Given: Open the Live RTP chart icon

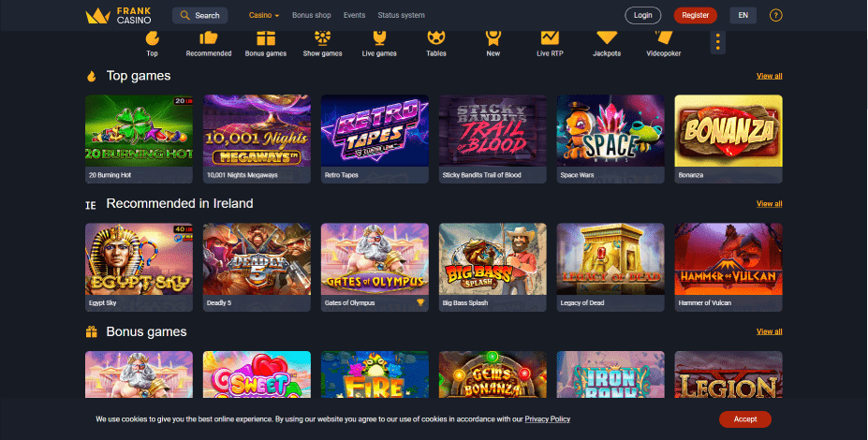Looking at the screenshot, I should click(x=550, y=38).
